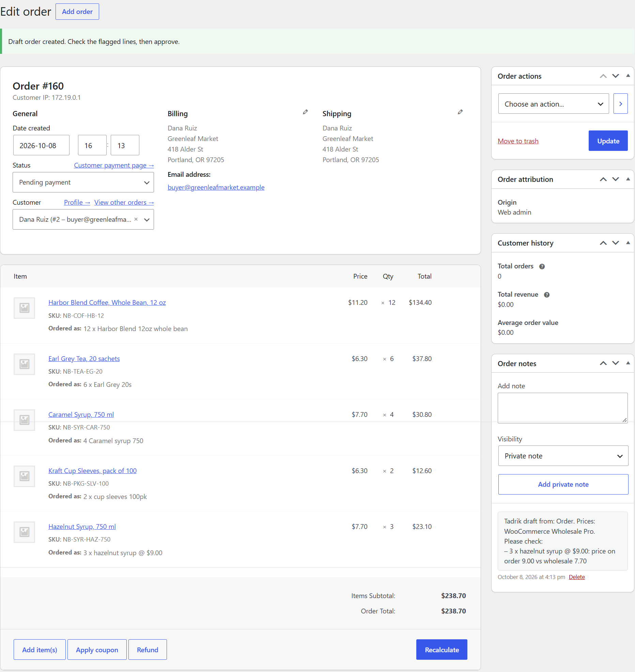Move Order notes panel down
Screen dimensions: 635x672
[x=616, y=363]
